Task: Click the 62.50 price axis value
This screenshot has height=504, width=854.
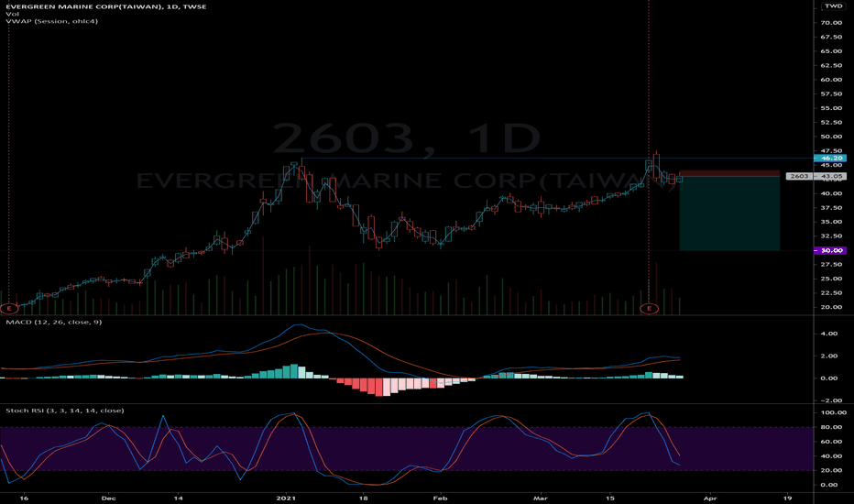Action: (832, 65)
